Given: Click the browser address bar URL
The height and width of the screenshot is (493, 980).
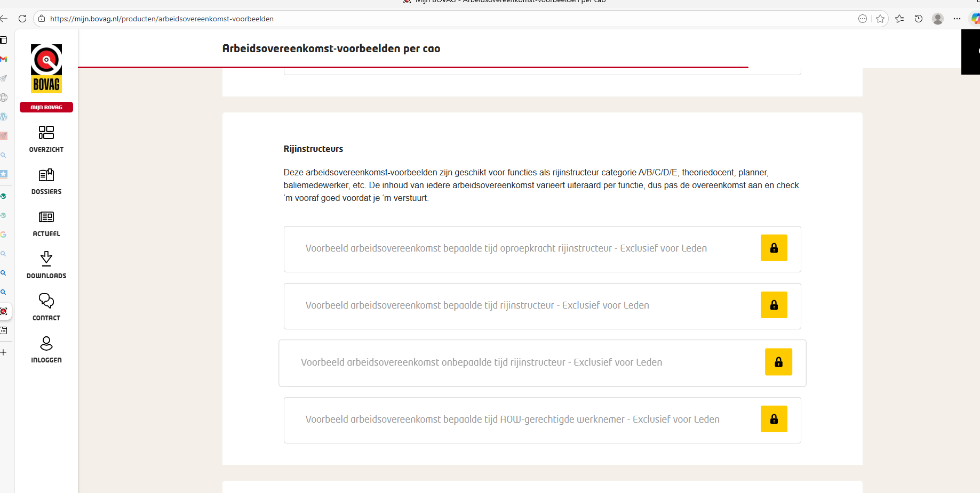Looking at the screenshot, I should click(162, 19).
